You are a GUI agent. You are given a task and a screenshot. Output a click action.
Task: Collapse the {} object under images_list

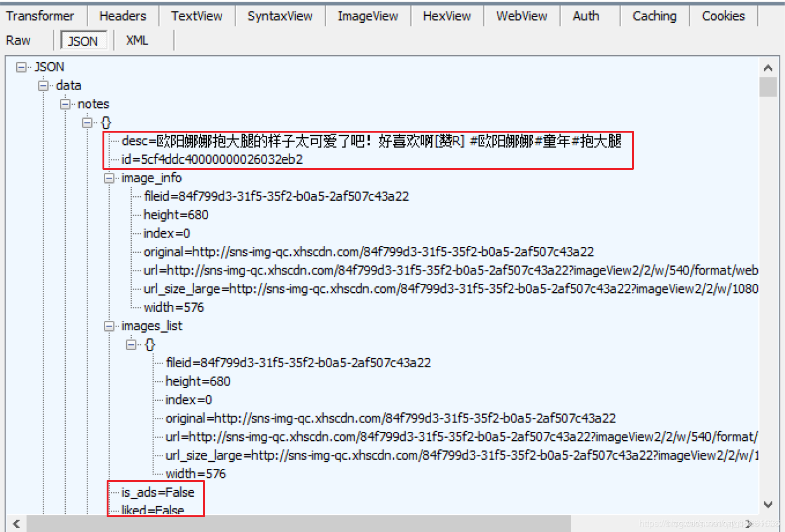pyautogui.click(x=131, y=345)
